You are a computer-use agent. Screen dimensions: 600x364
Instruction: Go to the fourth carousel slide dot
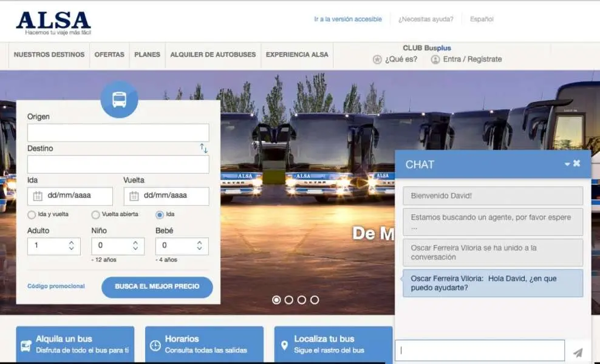[x=315, y=300]
